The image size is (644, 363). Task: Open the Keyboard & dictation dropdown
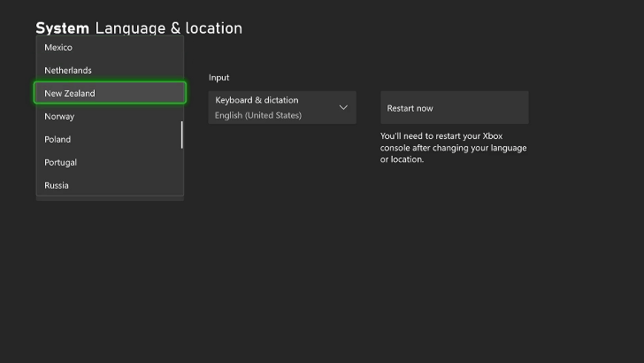pyautogui.click(x=282, y=108)
